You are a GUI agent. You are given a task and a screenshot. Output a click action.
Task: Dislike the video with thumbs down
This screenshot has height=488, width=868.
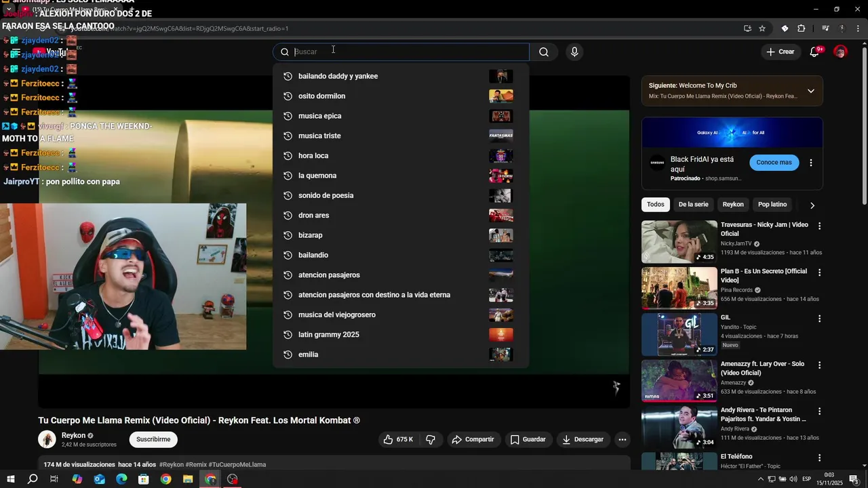(431, 439)
